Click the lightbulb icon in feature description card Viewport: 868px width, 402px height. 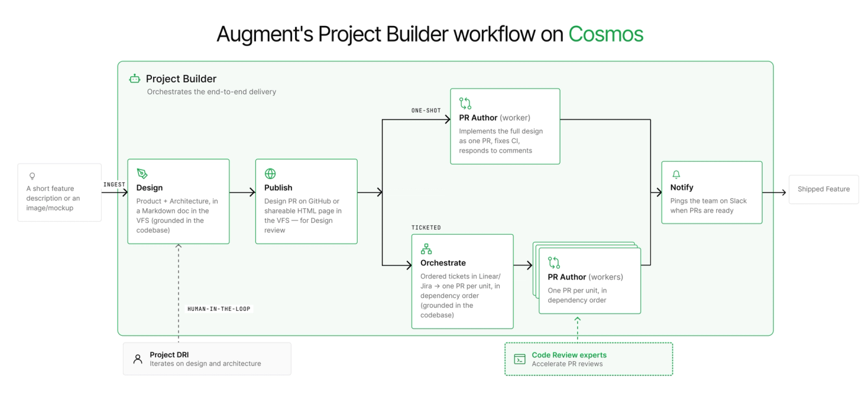tap(32, 177)
